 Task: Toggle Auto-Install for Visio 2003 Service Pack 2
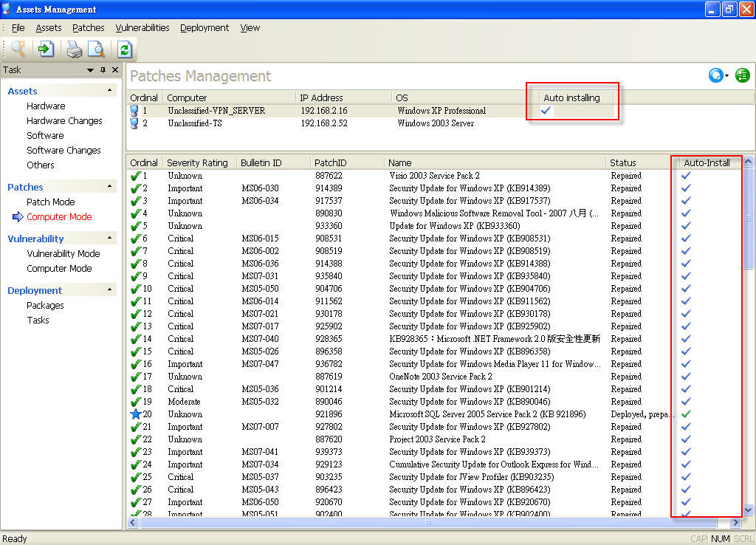(x=686, y=176)
